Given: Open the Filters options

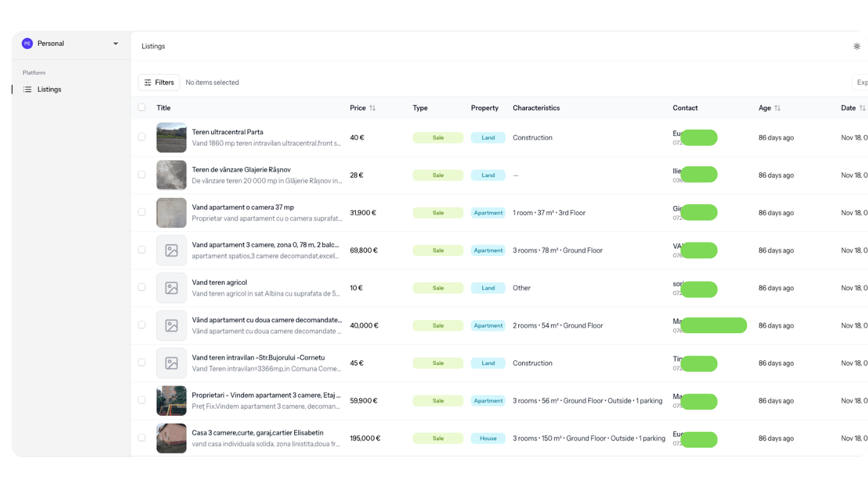Looking at the screenshot, I should (x=159, y=83).
